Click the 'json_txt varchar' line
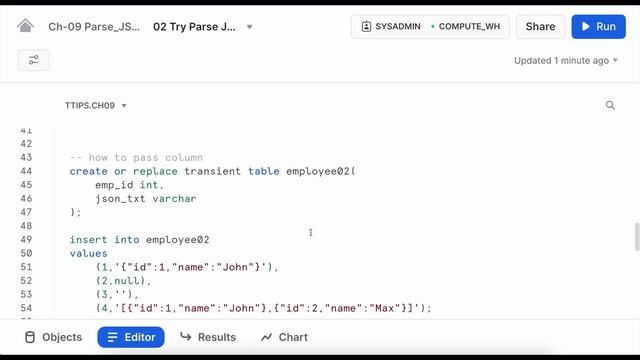Screen dimensions: 640x360 pyautogui.click(x=146, y=198)
